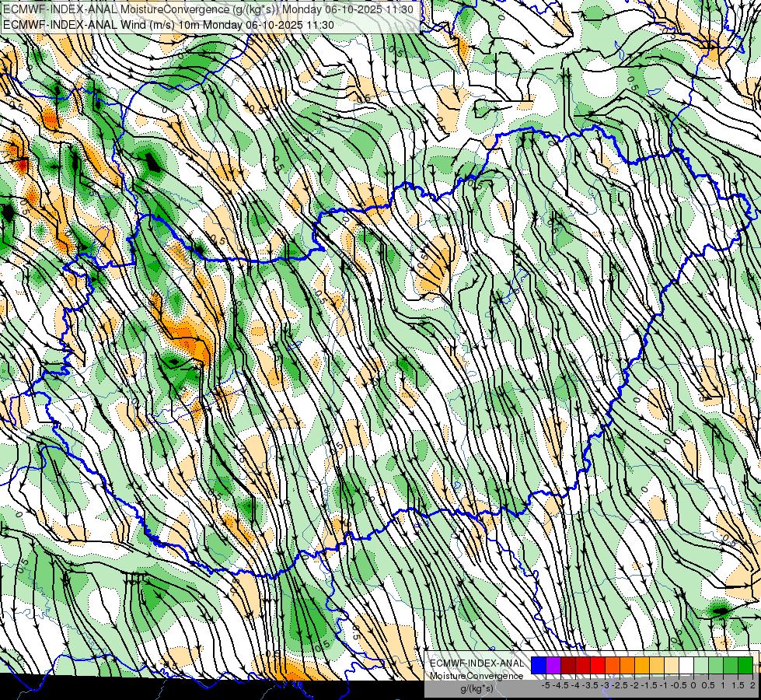This screenshot has width=761, height=700.
Task: Click the legend tick label -0.5
Action: click(x=679, y=685)
